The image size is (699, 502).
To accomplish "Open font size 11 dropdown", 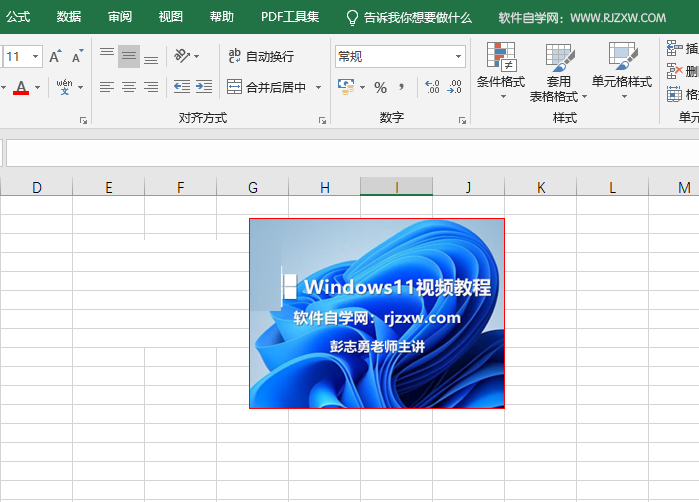I will tap(35, 57).
